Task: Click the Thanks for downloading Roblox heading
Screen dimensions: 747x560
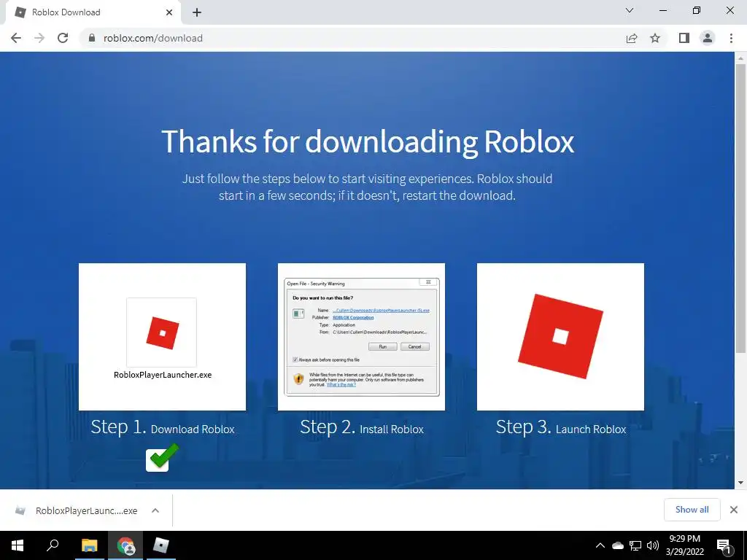Action: (x=368, y=141)
